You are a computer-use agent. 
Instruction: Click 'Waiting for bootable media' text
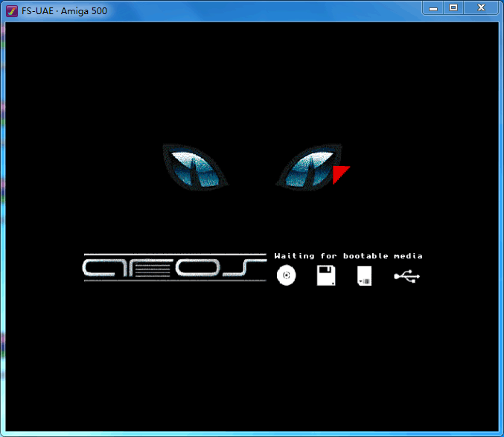pyautogui.click(x=348, y=256)
